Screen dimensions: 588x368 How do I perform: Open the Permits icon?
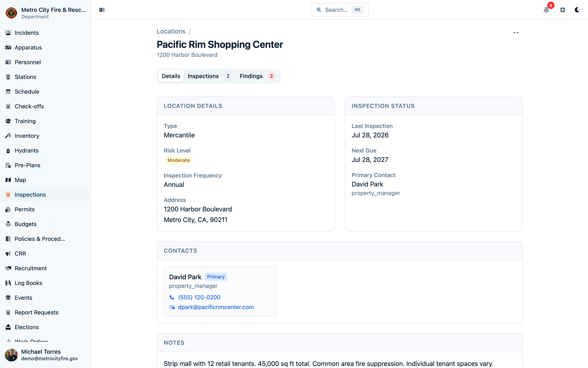[x=8, y=209]
